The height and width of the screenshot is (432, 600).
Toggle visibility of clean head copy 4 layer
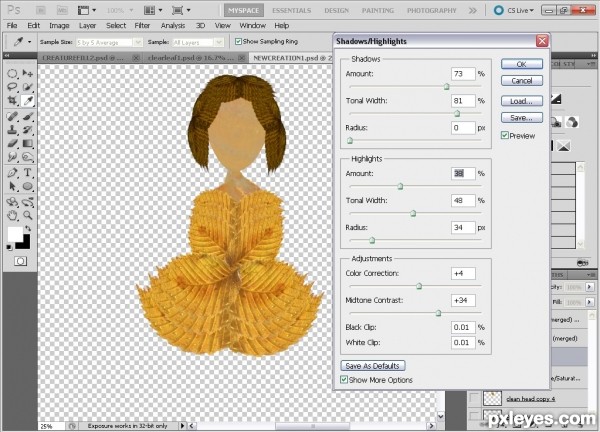pos(474,398)
